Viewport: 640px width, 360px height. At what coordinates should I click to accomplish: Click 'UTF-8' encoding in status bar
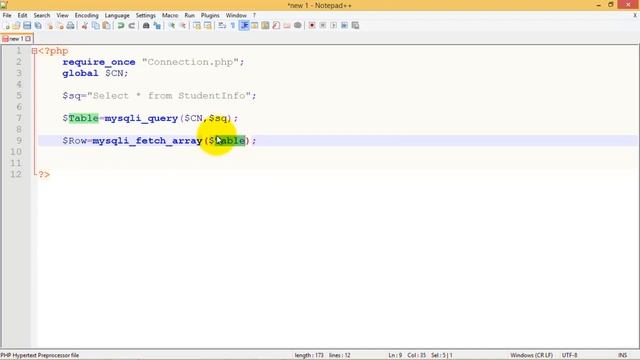569,356
